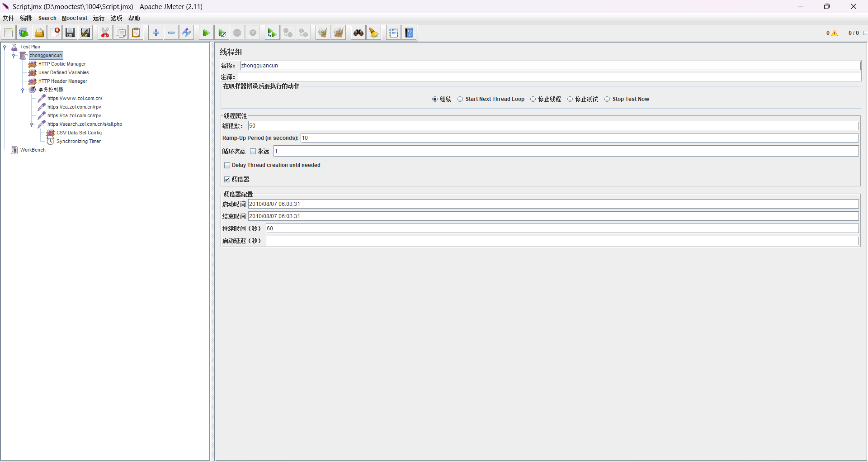Screen dimensions: 868x462
Task: Select the Stop Test Now radio button
Action: point(607,99)
